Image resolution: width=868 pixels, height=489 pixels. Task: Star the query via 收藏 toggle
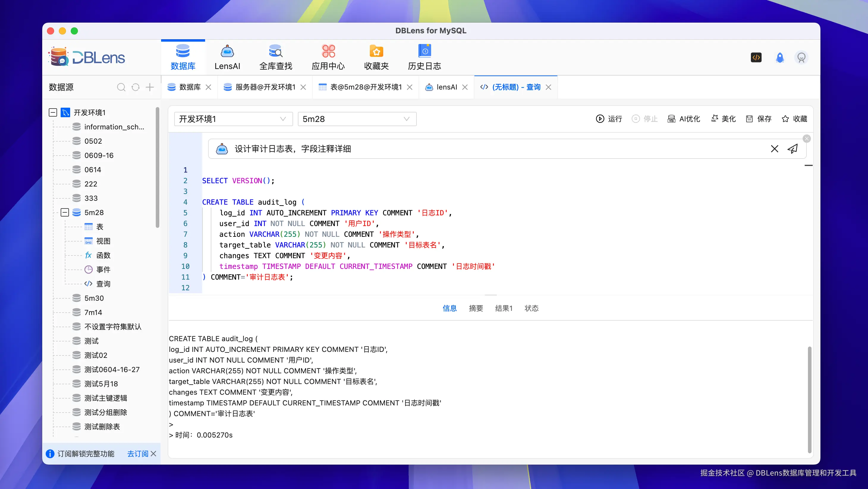click(794, 119)
